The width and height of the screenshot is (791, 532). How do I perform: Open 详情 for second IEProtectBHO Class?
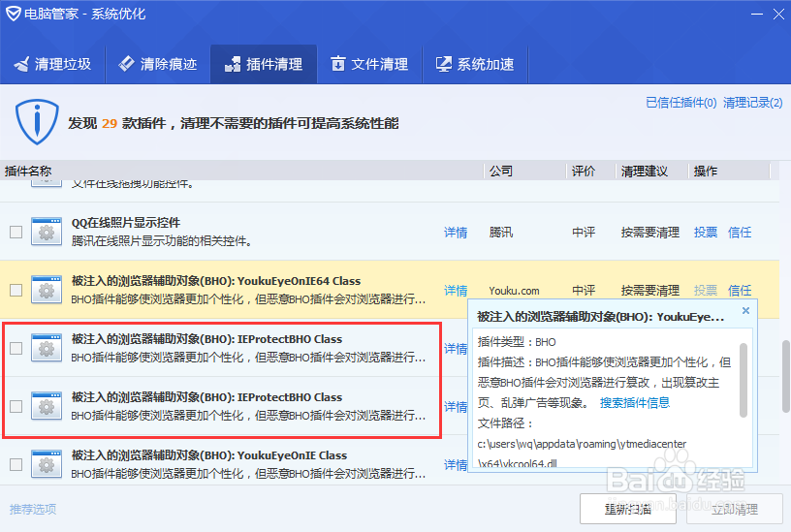[x=456, y=406]
